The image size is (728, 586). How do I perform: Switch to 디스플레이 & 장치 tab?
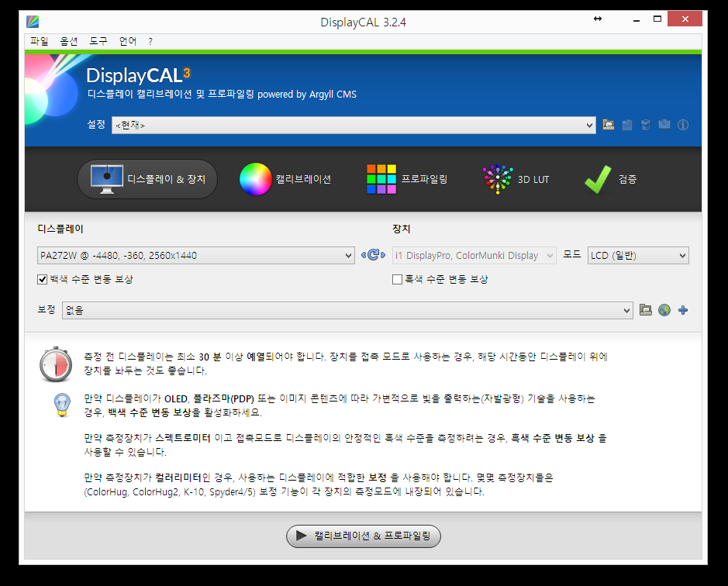pos(147,179)
